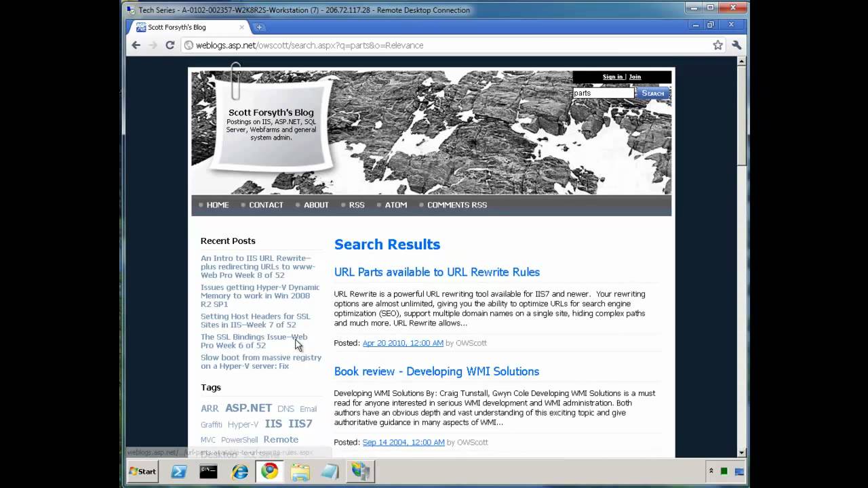This screenshot has width=868, height=488.
Task: Click the address bar URL field
Action: coord(448,45)
